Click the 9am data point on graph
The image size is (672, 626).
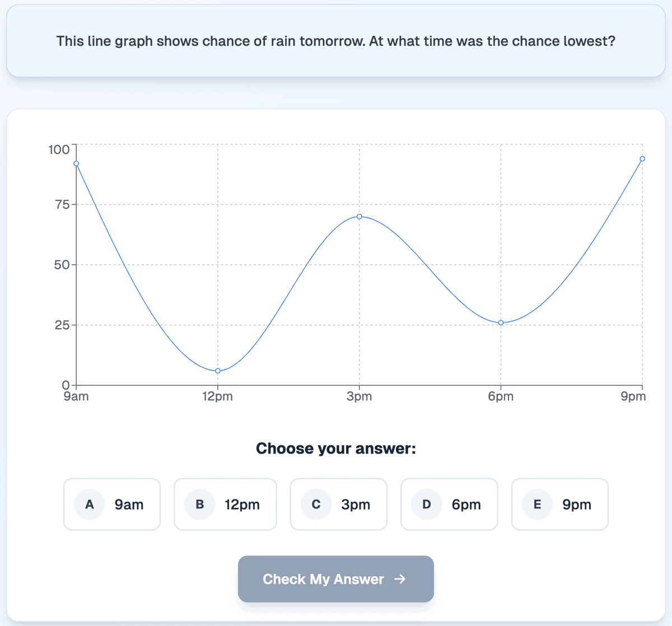[x=76, y=163]
